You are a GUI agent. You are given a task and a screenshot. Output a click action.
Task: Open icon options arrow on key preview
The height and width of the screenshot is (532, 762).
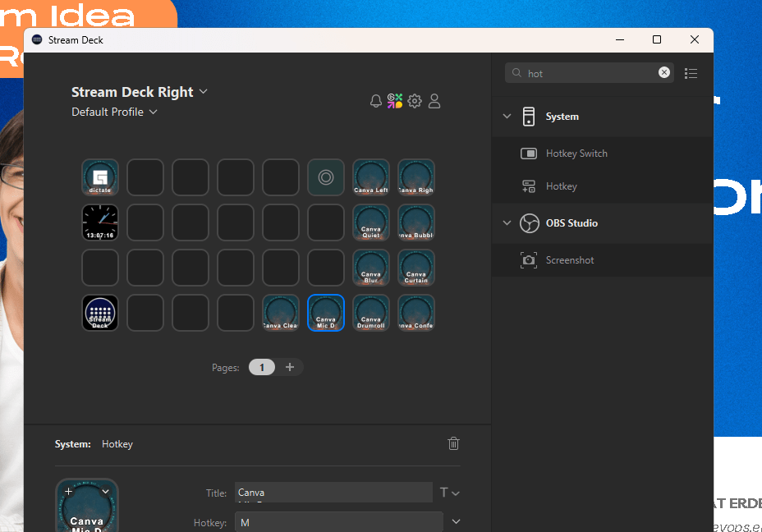coord(105,492)
